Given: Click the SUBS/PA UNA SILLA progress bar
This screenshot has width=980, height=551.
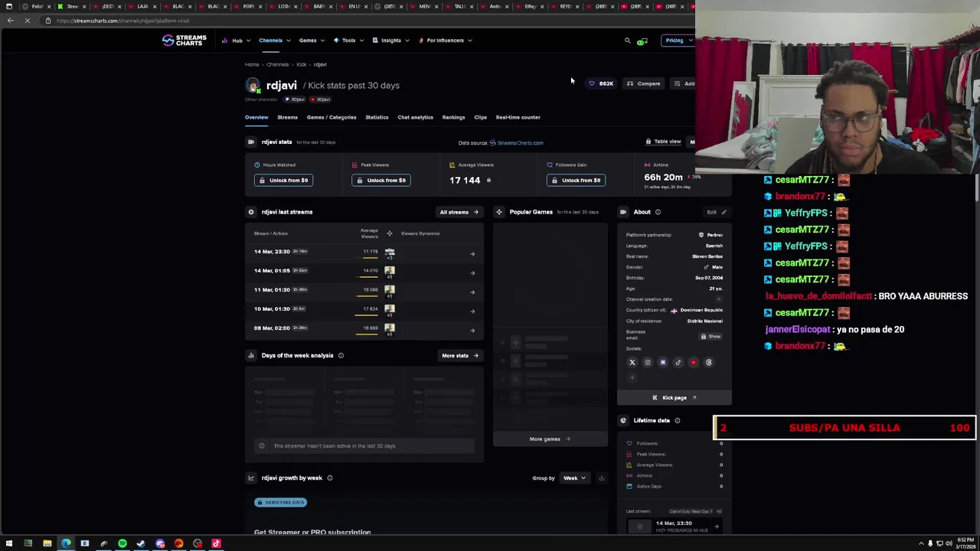Looking at the screenshot, I should (845, 429).
